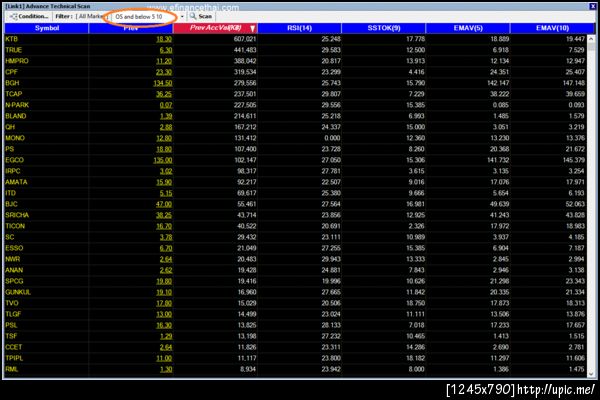Click BJC previous price 47.00 link
600x400 pixels.
tap(164, 204)
